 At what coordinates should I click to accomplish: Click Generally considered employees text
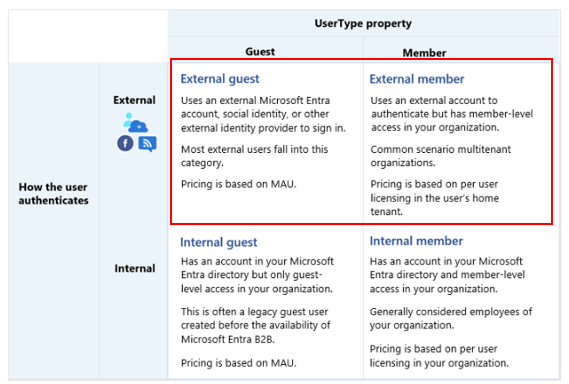click(x=451, y=318)
